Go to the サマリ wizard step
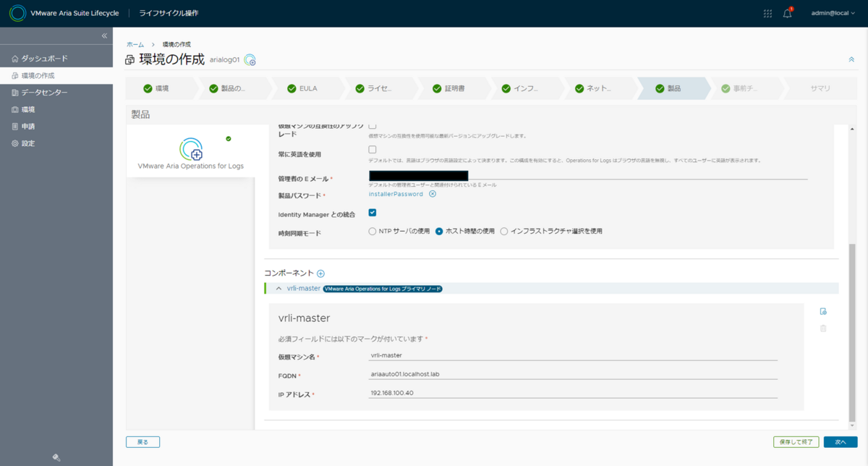Image resolution: width=868 pixels, height=466 pixels. [820, 88]
